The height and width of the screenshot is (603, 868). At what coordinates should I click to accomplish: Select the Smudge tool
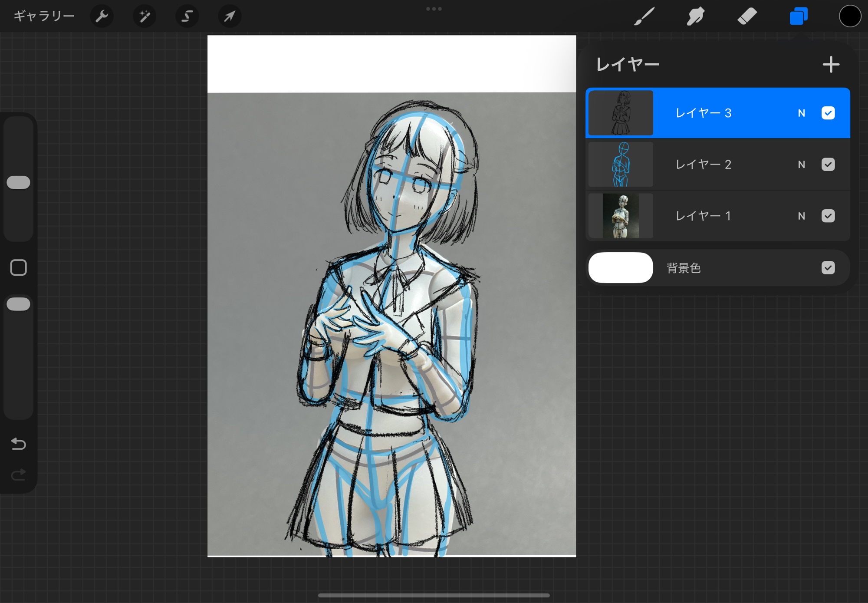point(695,16)
